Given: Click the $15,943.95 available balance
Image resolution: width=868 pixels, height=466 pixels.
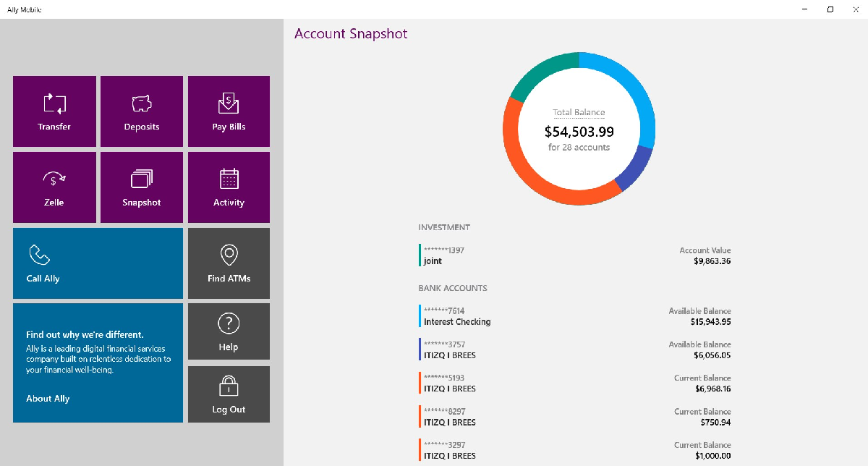Looking at the screenshot, I should (x=710, y=322).
